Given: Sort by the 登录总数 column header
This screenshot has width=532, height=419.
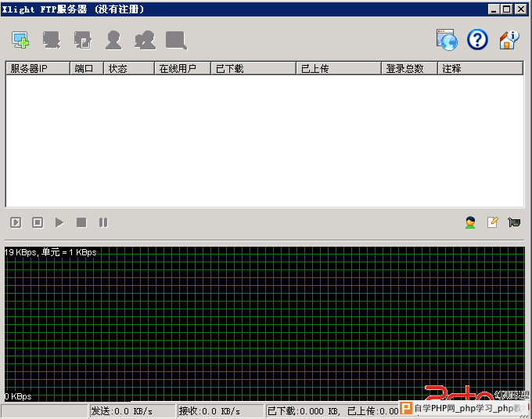Looking at the screenshot, I should coord(409,69).
